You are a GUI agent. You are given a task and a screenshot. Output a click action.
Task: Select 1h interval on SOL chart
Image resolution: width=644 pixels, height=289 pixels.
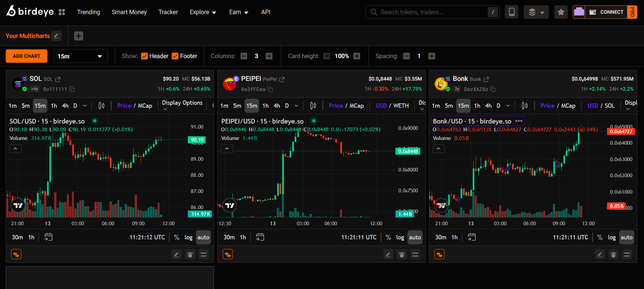click(x=54, y=106)
